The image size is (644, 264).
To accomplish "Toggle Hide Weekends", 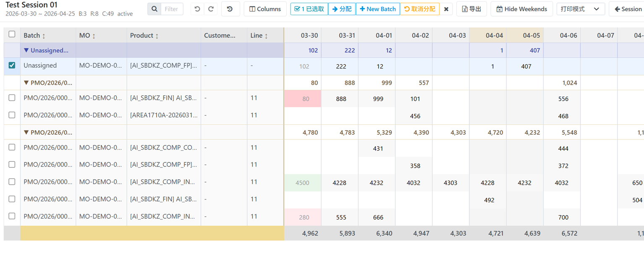I will pyautogui.click(x=521, y=9).
